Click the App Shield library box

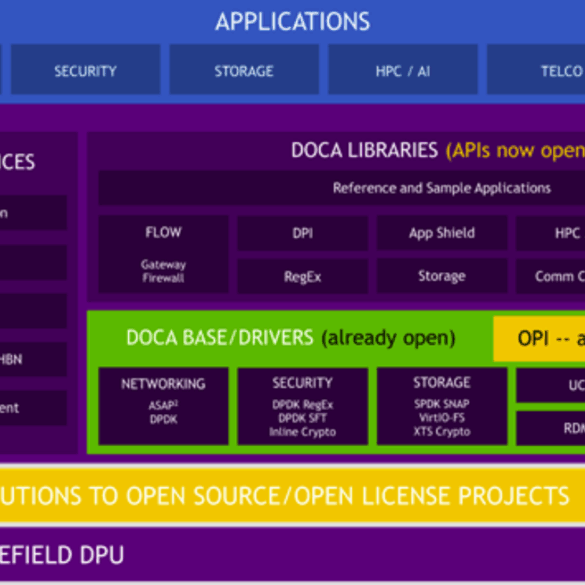click(x=442, y=233)
